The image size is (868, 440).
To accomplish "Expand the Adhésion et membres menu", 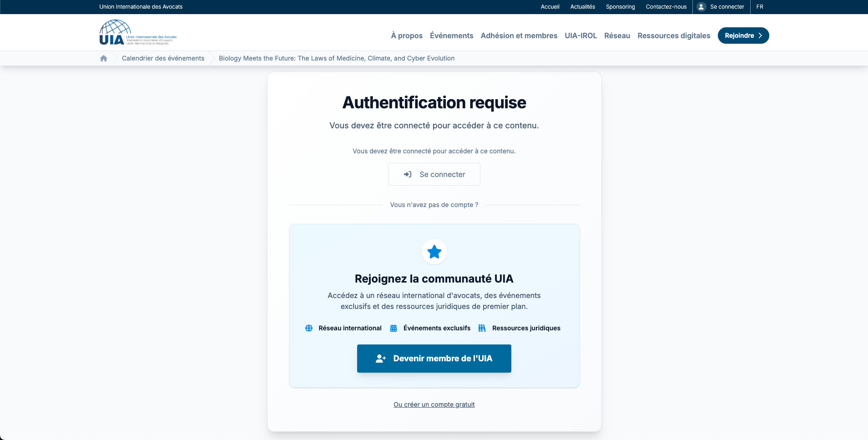I will click(x=519, y=35).
